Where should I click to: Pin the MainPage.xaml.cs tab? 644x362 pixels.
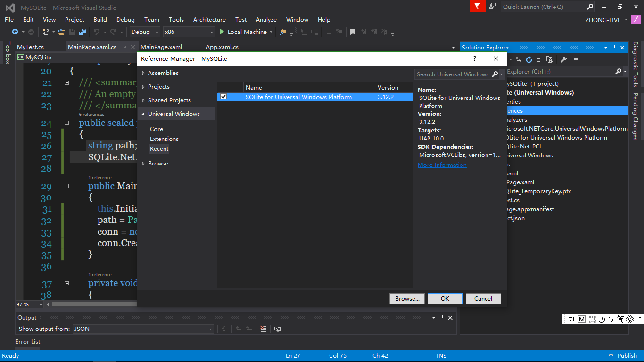tap(124, 47)
